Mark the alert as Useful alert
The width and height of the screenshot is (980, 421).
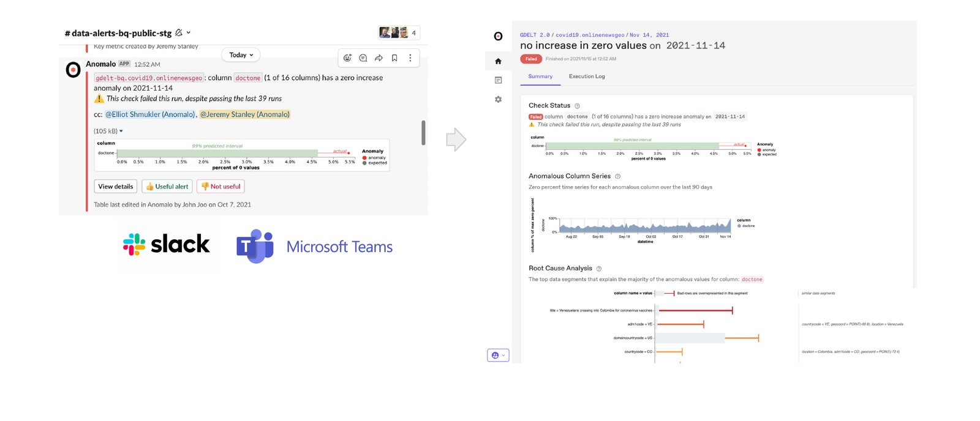coord(167,187)
